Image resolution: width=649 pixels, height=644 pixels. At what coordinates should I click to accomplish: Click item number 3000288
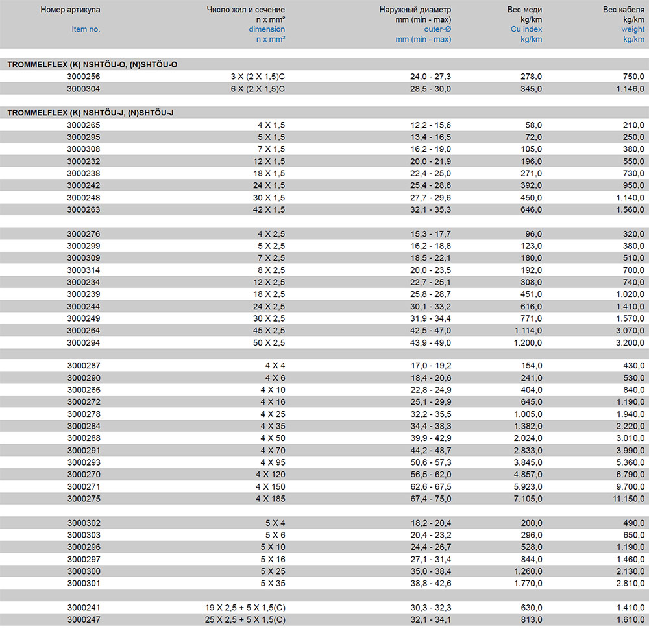(84, 438)
